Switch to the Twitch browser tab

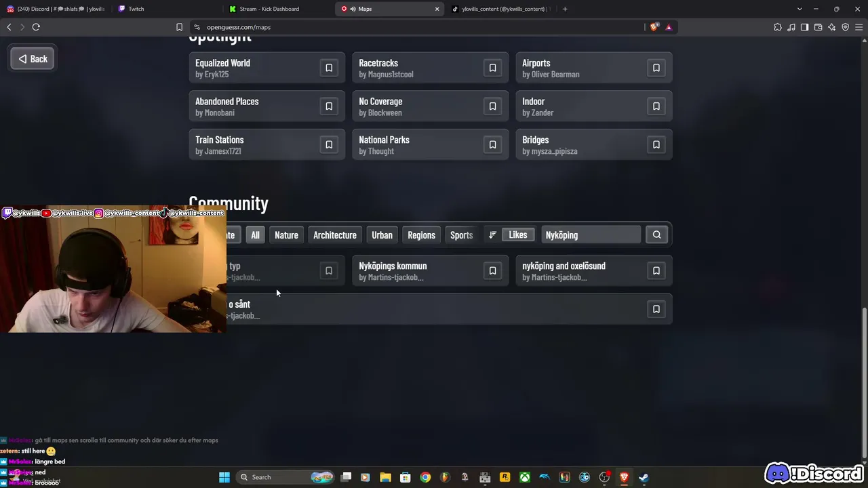(166, 9)
